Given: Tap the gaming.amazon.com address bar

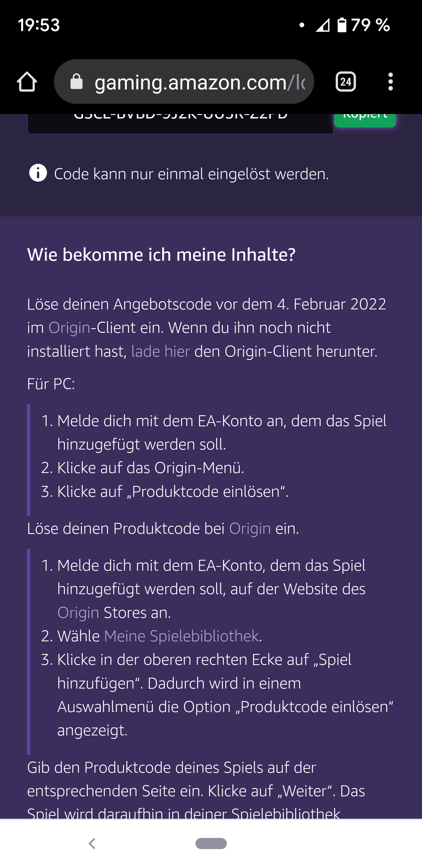Looking at the screenshot, I should 199,82.
